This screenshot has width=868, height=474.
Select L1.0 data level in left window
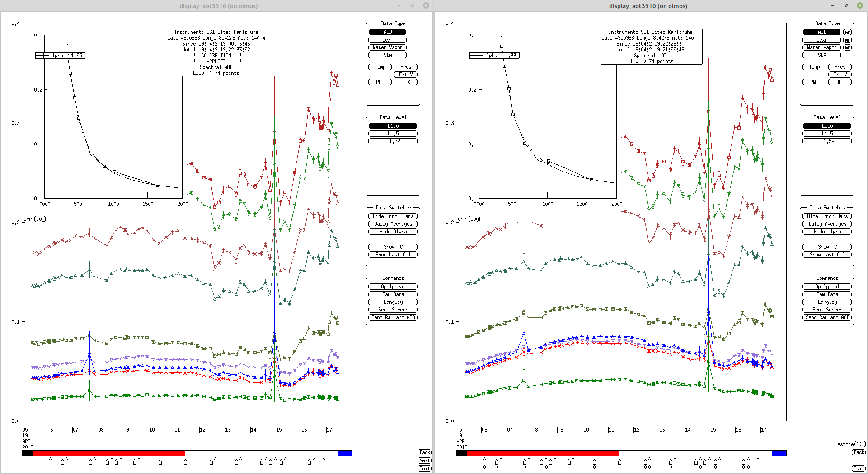click(x=393, y=126)
